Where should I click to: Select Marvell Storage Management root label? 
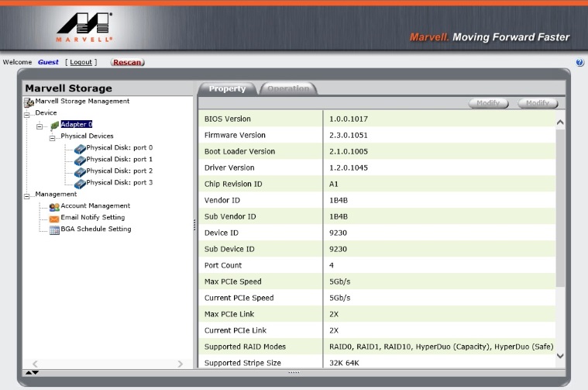point(82,101)
